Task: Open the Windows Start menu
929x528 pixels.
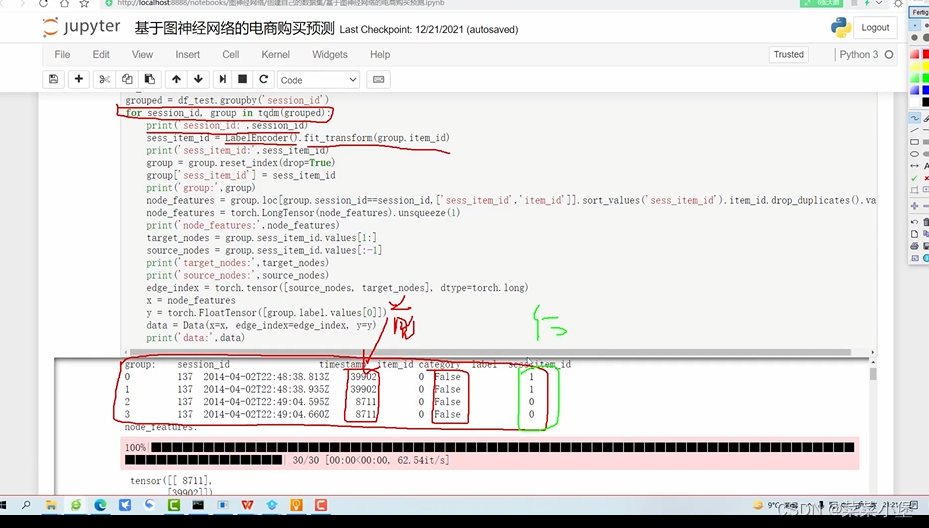Action: click(x=3, y=505)
